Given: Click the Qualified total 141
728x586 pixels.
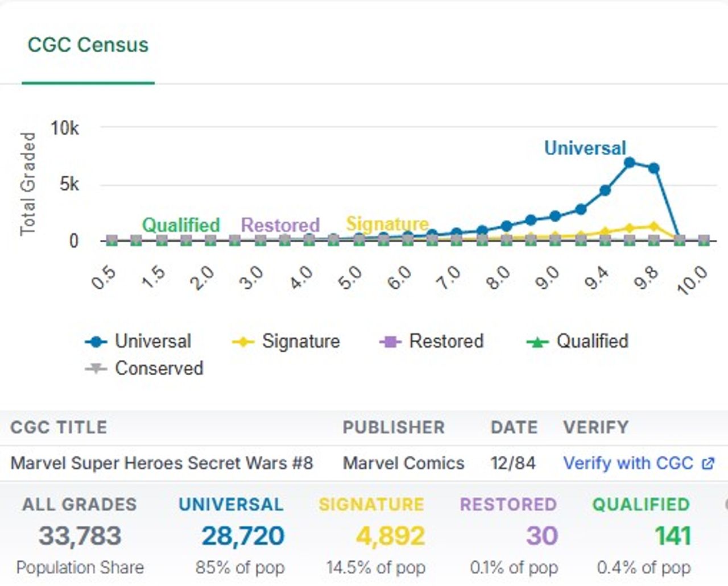Looking at the screenshot, I should pyautogui.click(x=673, y=536).
